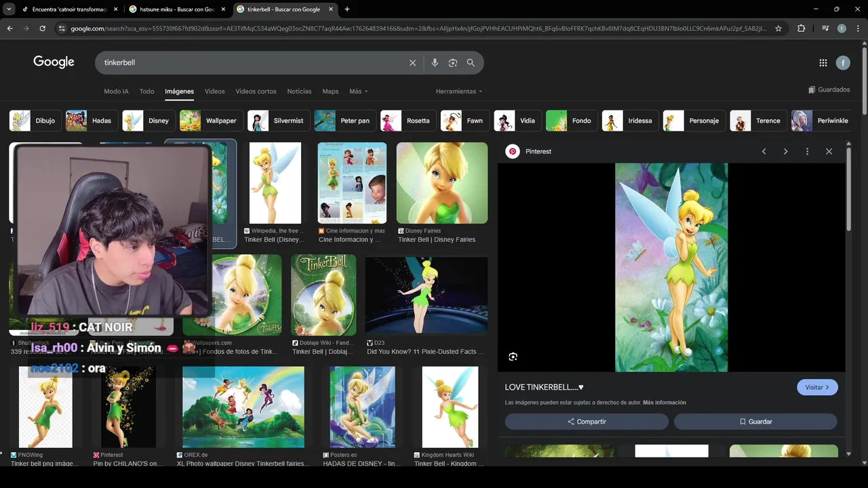Switch to the Noticias tab

[299, 91]
